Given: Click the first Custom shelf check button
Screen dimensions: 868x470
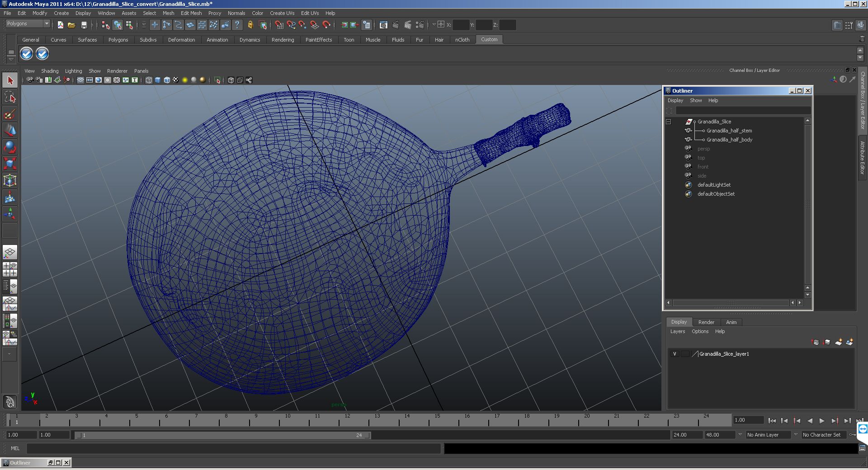Looking at the screenshot, I should (27, 54).
